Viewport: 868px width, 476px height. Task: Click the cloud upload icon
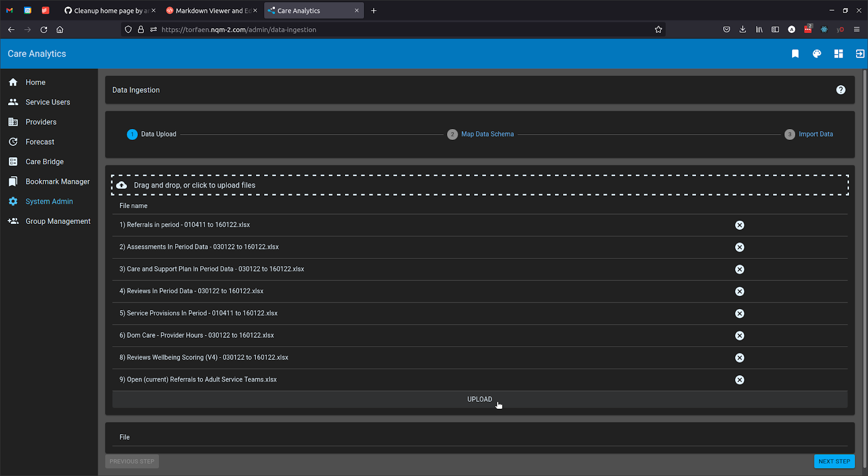click(122, 185)
